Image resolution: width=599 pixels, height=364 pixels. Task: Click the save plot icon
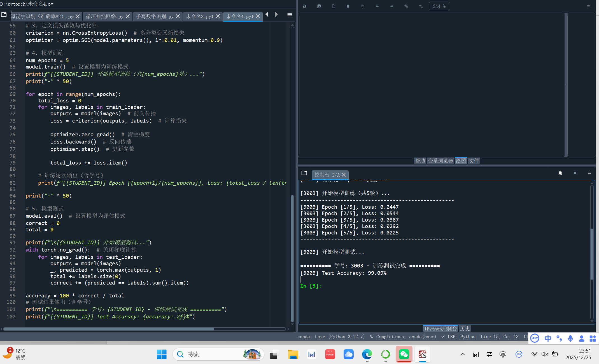pyautogui.click(x=304, y=6)
